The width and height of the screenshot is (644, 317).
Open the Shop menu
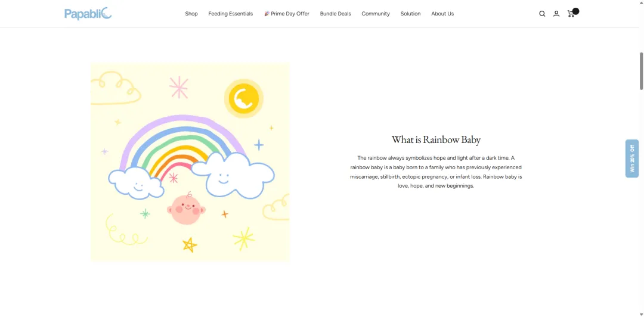click(191, 14)
